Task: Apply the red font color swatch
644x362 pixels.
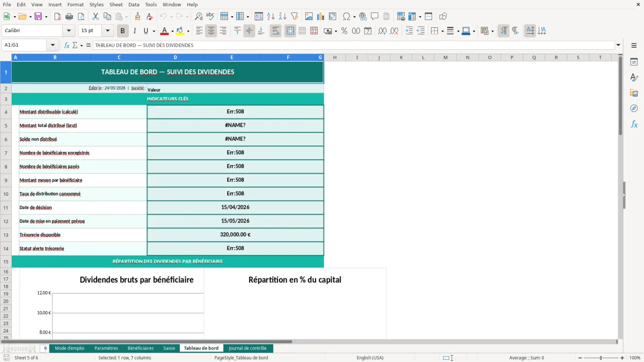Action: coord(165,31)
